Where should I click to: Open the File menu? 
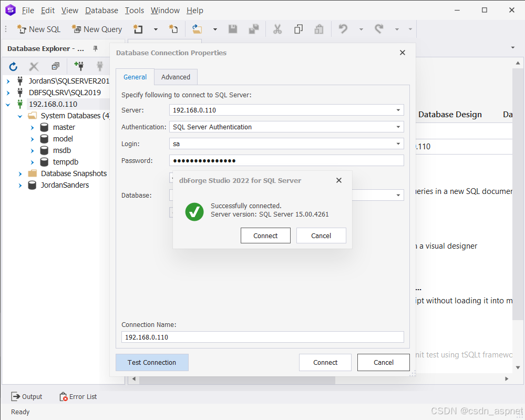click(x=28, y=11)
